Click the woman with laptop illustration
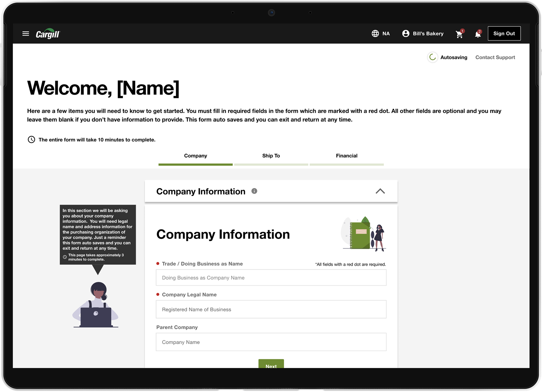 [96, 305]
